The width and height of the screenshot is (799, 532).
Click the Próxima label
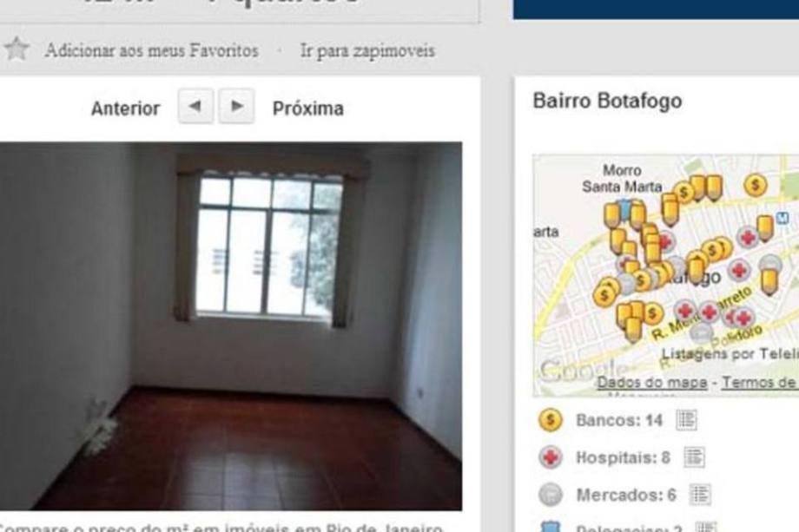pos(307,108)
